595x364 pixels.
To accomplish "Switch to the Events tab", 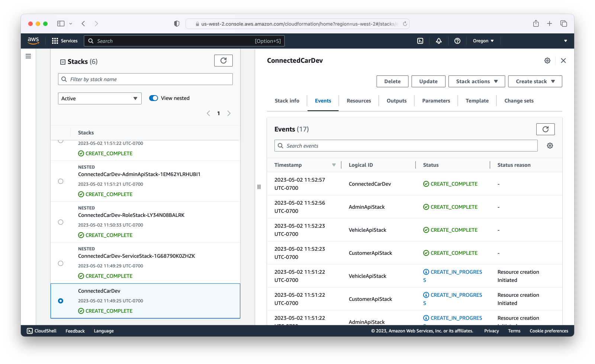I will click(323, 101).
